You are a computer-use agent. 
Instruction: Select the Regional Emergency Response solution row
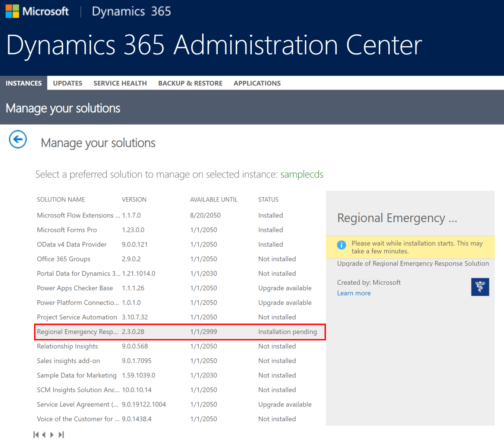[x=180, y=332]
